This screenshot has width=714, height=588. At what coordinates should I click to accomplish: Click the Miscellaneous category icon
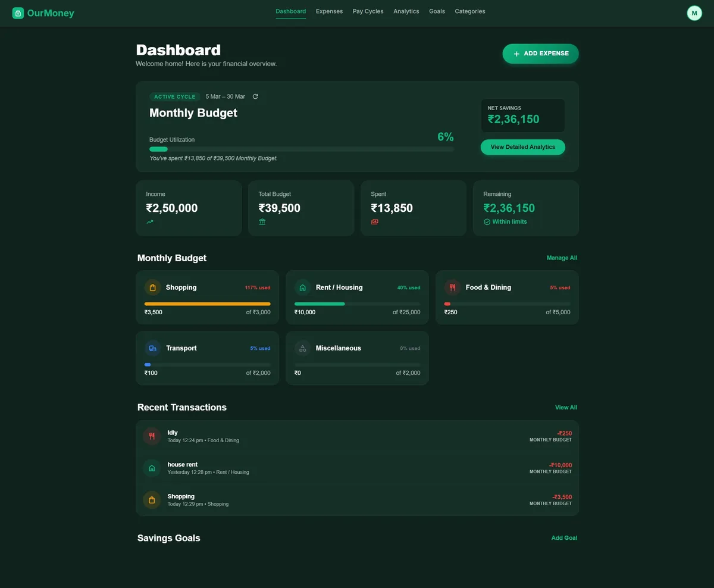[302, 348]
